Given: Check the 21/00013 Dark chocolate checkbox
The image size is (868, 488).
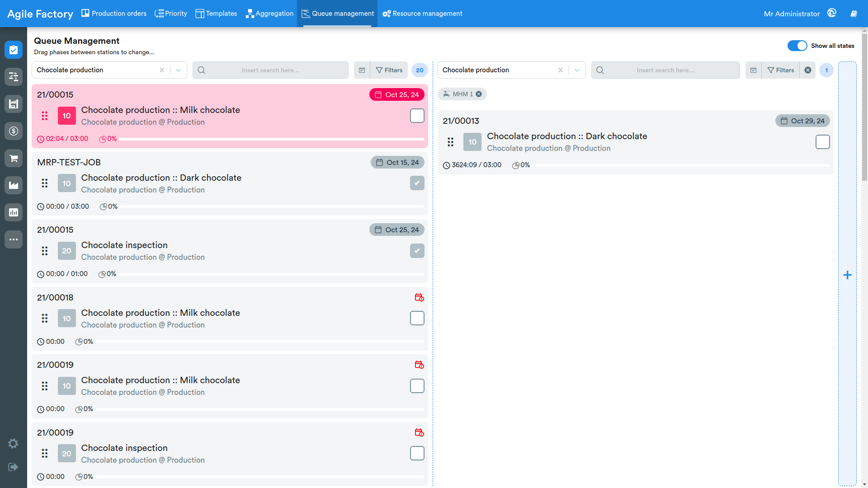Looking at the screenshot, I should (823, 142).
